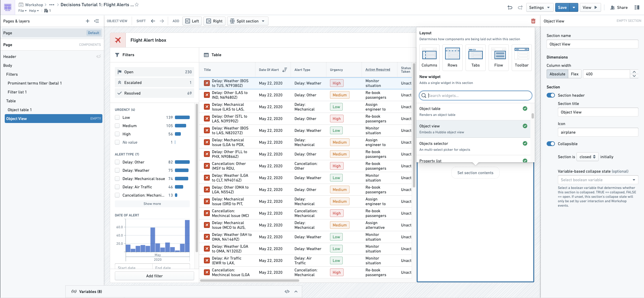This screenshot has height=298, width=644.
Task: Choose the Toolbar layout icon
Action: [521, 58]
